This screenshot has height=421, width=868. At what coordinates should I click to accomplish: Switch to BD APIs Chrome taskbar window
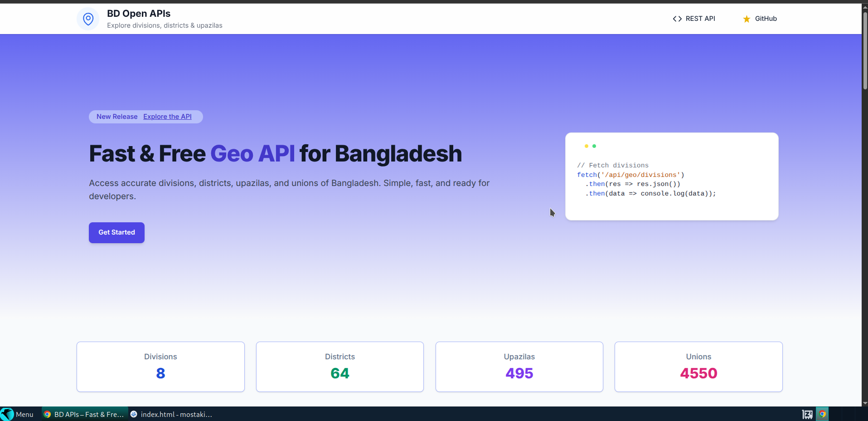click(x=84, y=414)
